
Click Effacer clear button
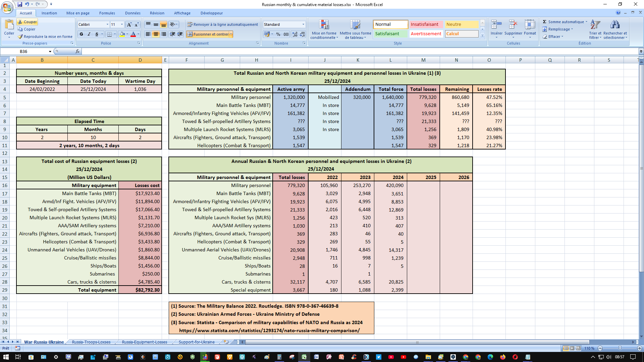[x=553, y=37]
